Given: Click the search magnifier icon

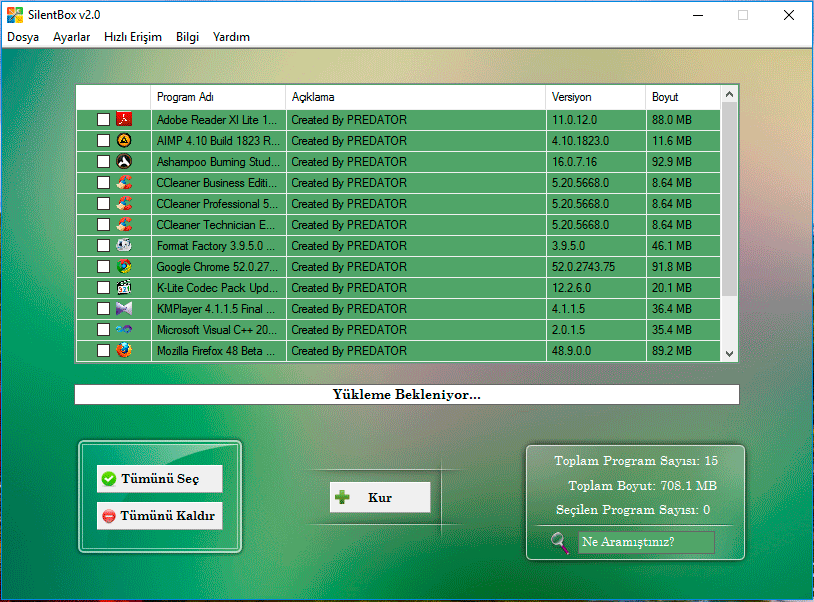Looking at the screenshot, I should 559,542.
